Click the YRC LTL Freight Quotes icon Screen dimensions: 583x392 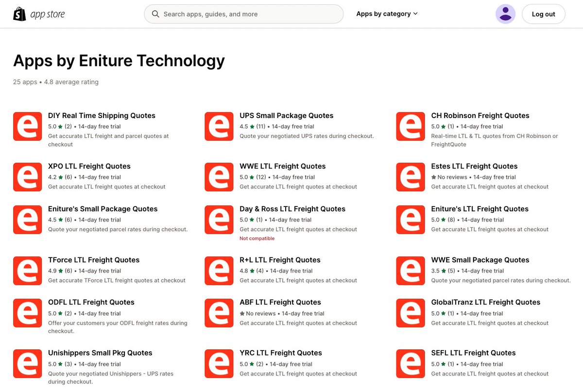pyautogui.click(x=219, y=364)
